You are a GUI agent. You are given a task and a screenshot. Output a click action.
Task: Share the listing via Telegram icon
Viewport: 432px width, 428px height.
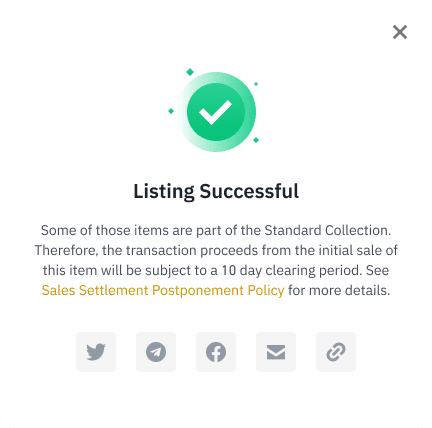pyautogui.click(x=156, y=352)
